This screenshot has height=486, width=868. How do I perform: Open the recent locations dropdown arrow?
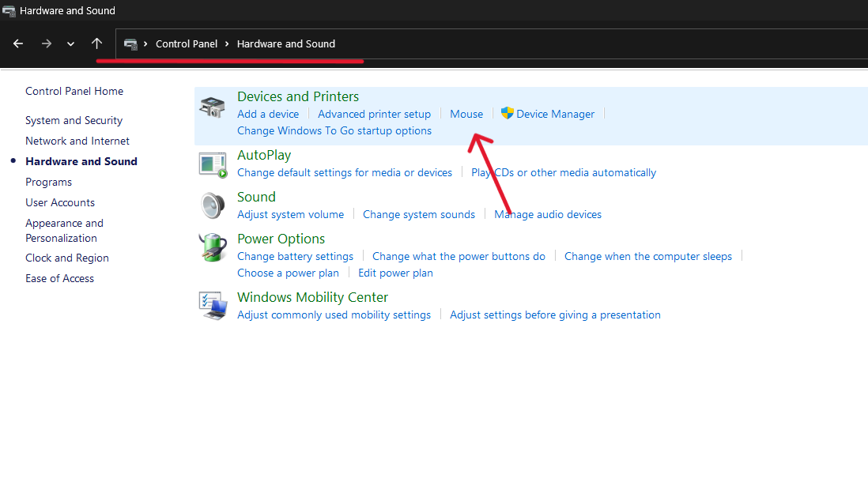70,44
